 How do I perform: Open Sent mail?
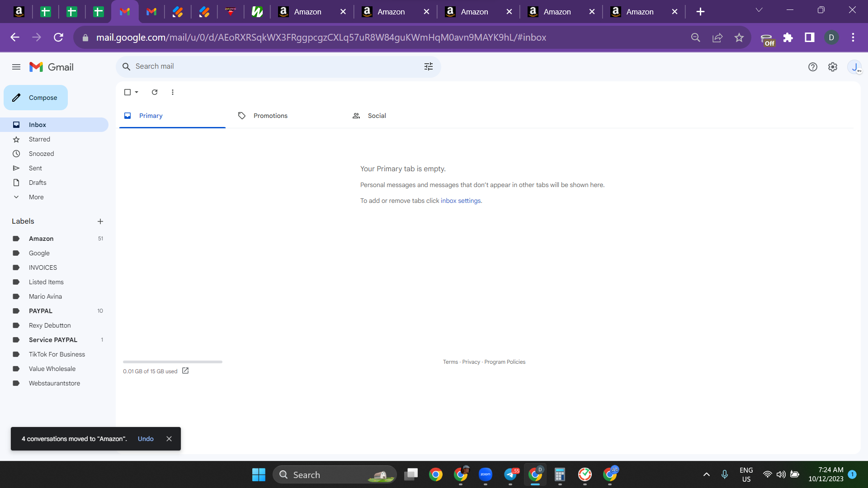54,168
